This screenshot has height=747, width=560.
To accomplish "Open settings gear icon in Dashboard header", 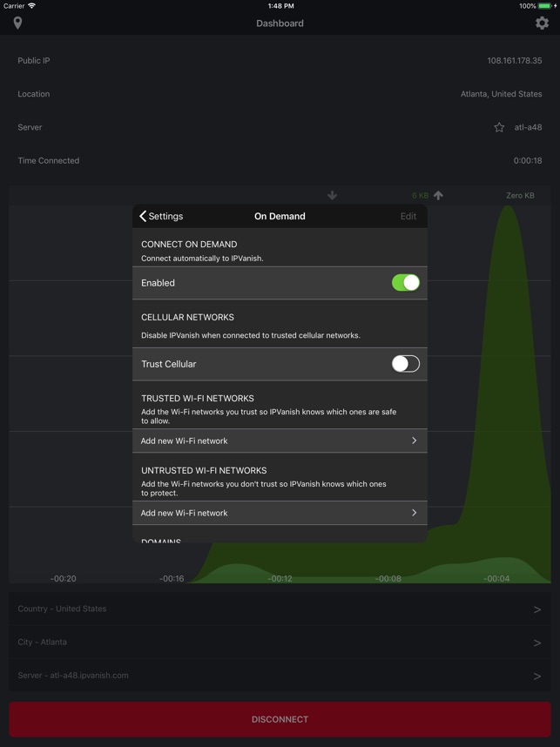I will coord(542,23).
